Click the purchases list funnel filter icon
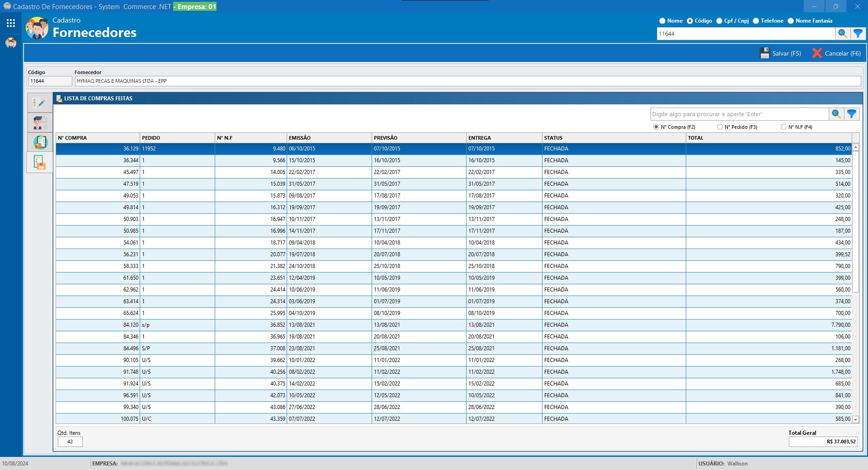This screenshot has height=470, width=868. [x=851, y=114]
